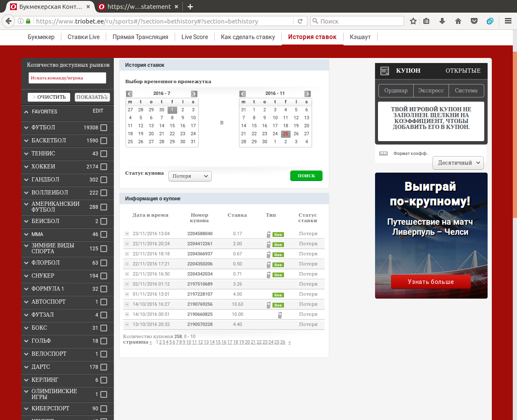517x420 pixels.
Task: Open the Ставки Live menu item
Action: pos(84,37)
